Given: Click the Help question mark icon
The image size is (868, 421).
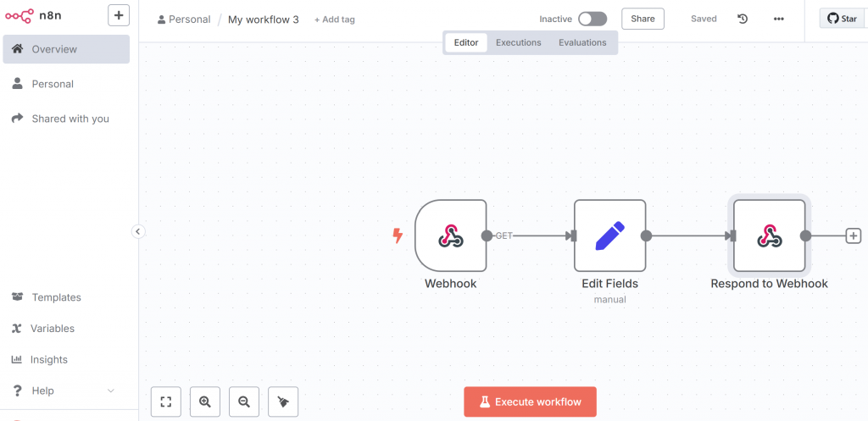Looking at the screenshot, I should pos(17,391).
